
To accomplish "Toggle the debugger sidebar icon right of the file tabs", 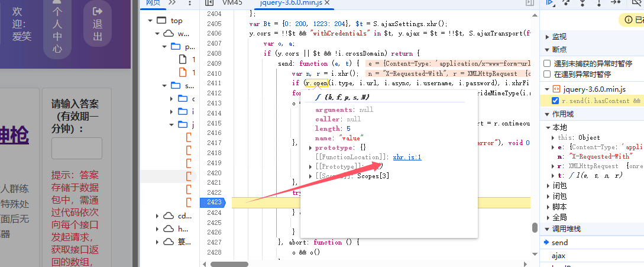I will (530, 3).
